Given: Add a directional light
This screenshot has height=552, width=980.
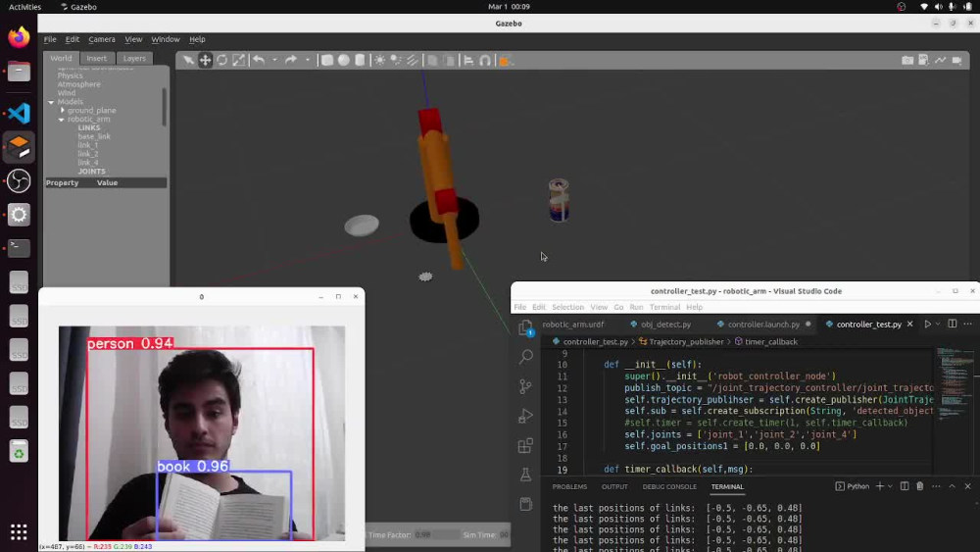Looking at the screenshot, I should (x=413, y=60).
